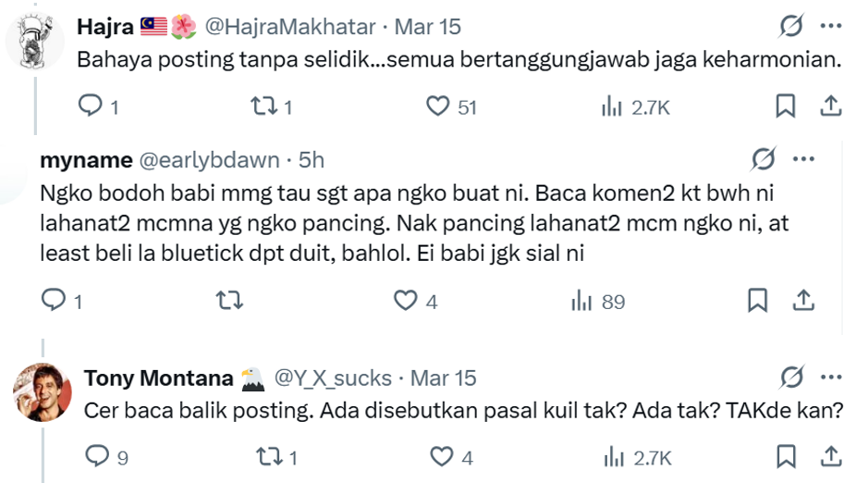Viewport: 868px width, 483px height.
Task: Share Tony Montana's post
Action: tap(831, 456)
